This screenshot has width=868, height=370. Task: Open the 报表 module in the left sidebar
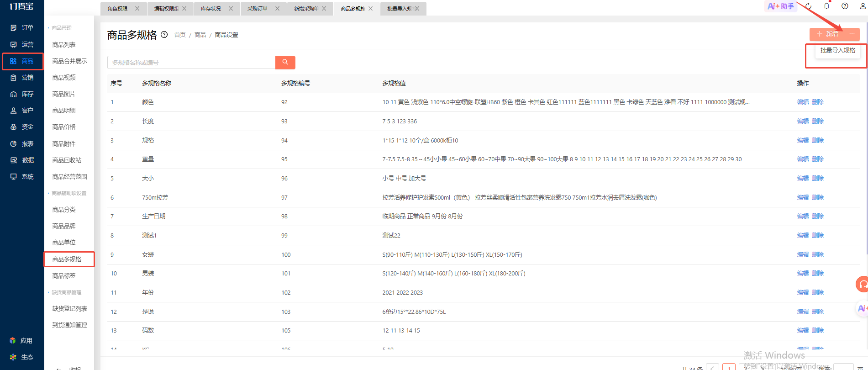pyautogui.click(x=22, y=144)
